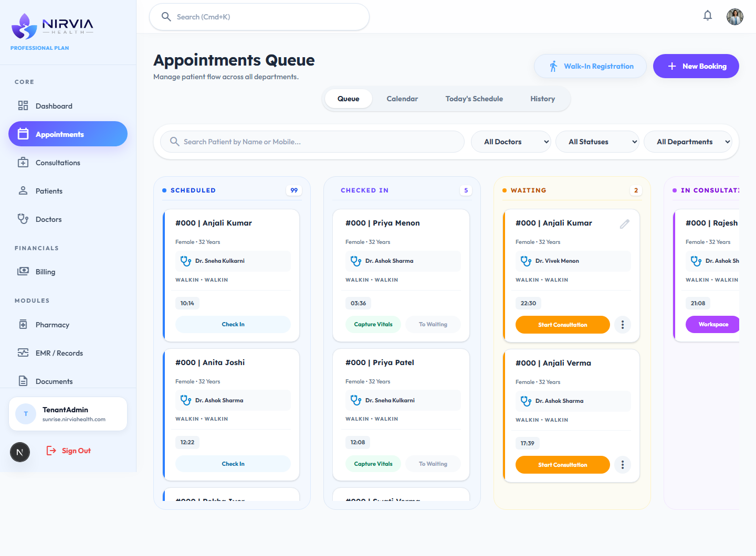Viewport: 756px width, 556px height.
Task: Click Dr. Sneha Kulkarni on Anjali Kumar card
Action: [x=220, y=261]
